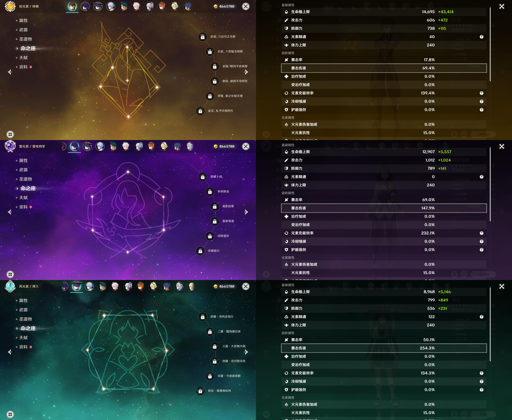Open 武器 tab in the 雷电将军 menu
Viewport: 512px width, 420px height.
(x=23, y=170)
